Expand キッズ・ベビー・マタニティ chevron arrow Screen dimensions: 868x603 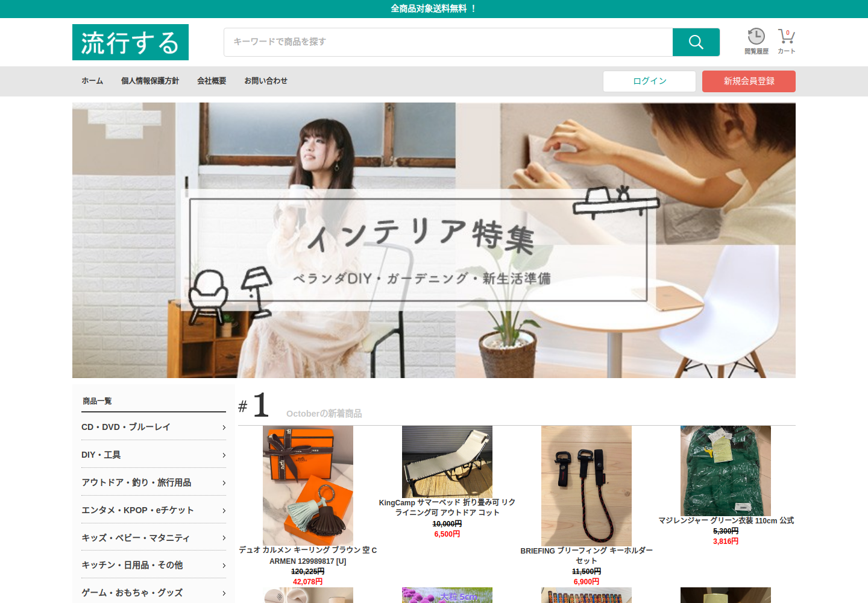pos(224,538)
